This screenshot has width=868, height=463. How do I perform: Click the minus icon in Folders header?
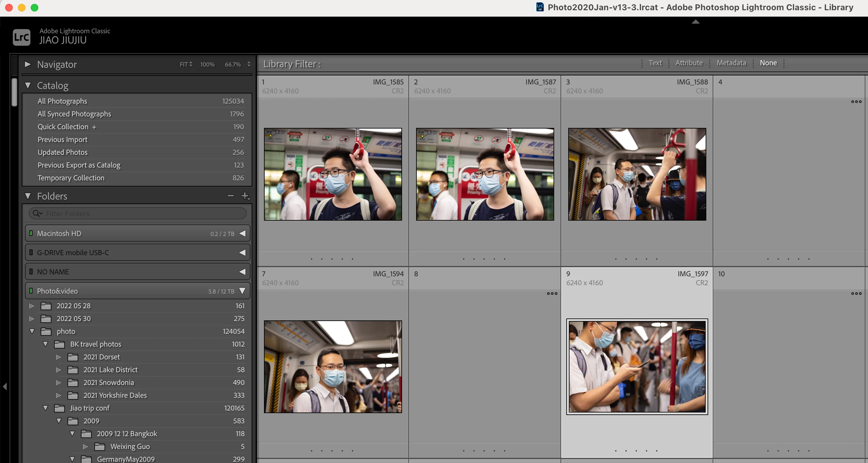click(230, 196)
